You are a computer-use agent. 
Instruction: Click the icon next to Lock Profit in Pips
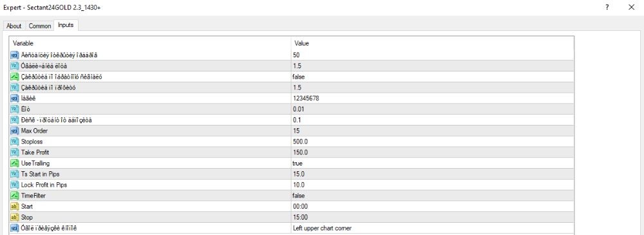(15, 185)
